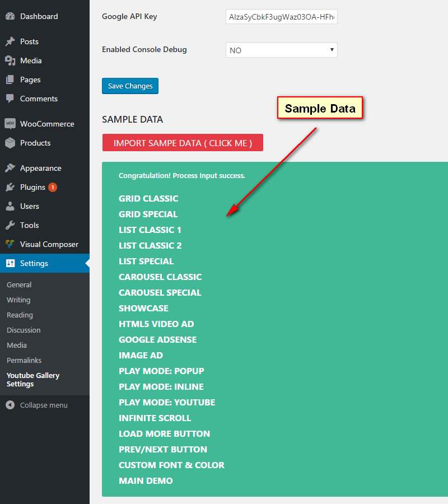Click the WooCommerce logo icon

pos(10,124)
